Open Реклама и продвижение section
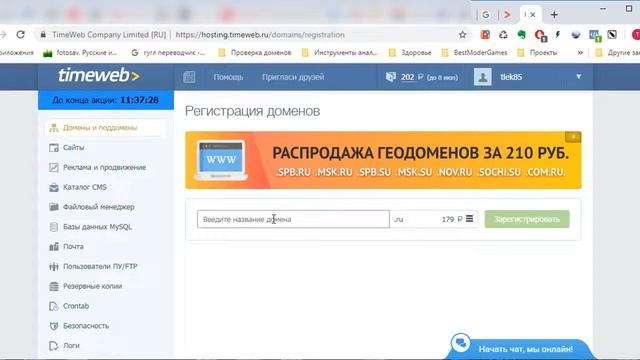 104,167
